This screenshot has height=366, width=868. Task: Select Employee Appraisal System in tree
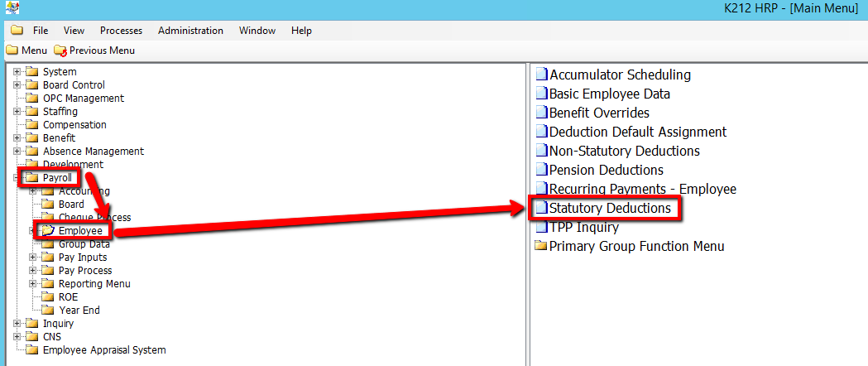[x=103, y=350]
